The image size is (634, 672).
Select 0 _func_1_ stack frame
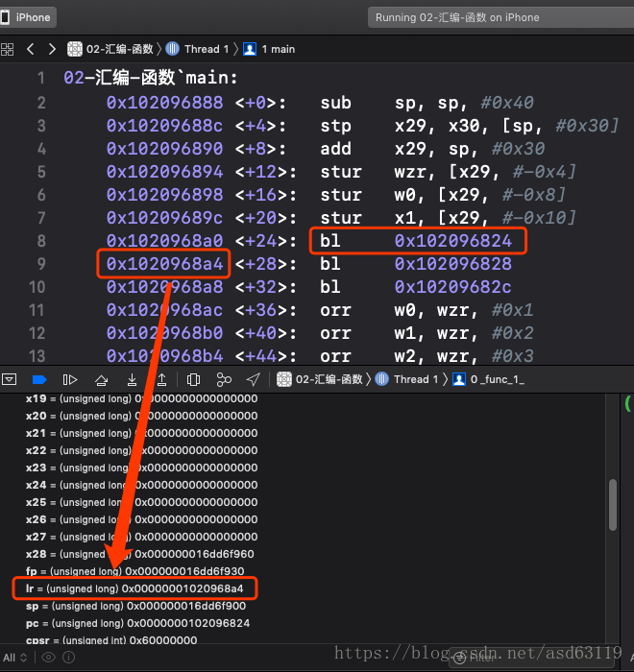point(489,379)
